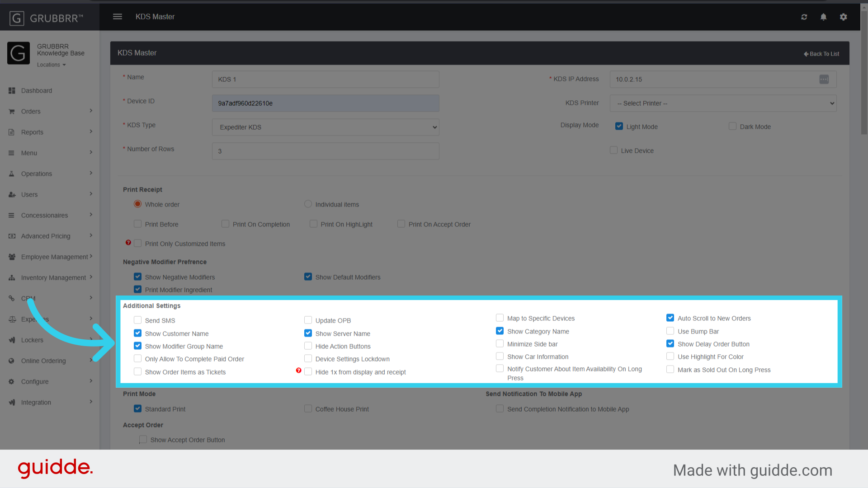Click the Inventory Management icon
This screenshot has height=488, width=868.
pyautogui.click(x=12, y=278)
